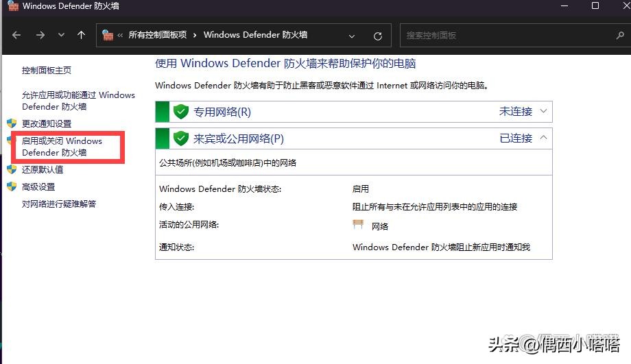The width and height of the screenshot is (631, 364).
Task: Click the 已连接 status text
Action: click(x=516, y=138)
